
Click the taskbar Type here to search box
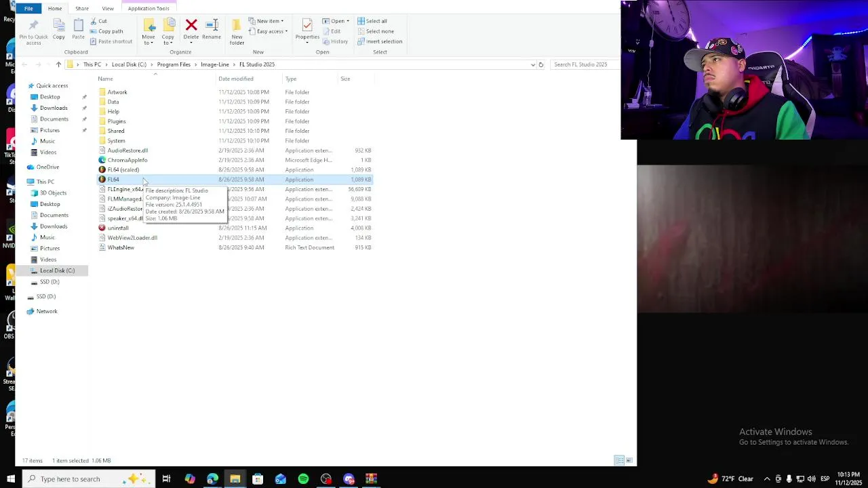(88, 479)
